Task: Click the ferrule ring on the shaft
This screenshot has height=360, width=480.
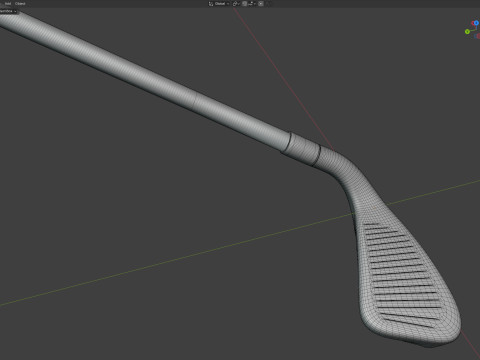Action: point(302,149)
